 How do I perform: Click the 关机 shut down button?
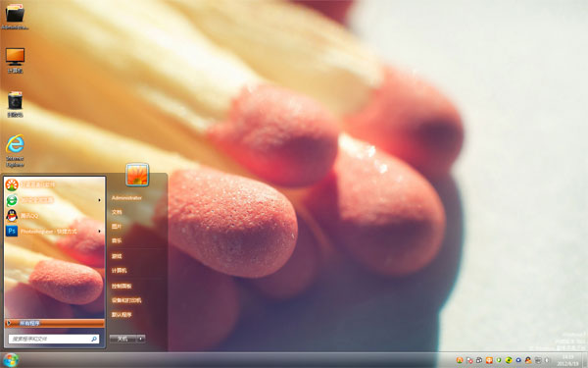tap(122, 339)
